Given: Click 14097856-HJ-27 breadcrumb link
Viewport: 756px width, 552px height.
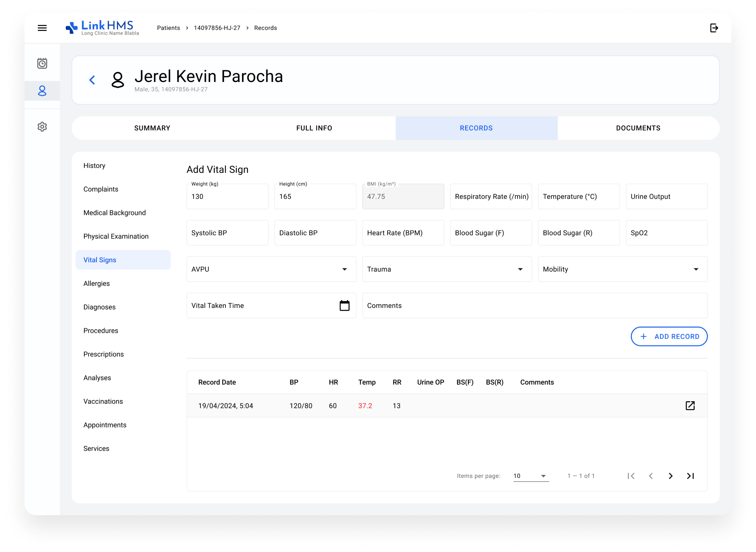Looking at the screenshot, I should point(217,28).
